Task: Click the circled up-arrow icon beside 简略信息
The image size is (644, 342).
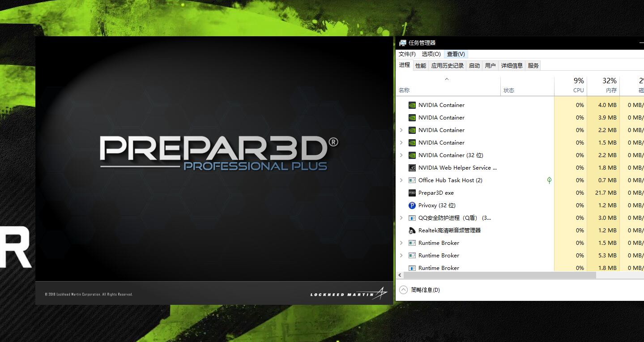Action: [403, 290]
